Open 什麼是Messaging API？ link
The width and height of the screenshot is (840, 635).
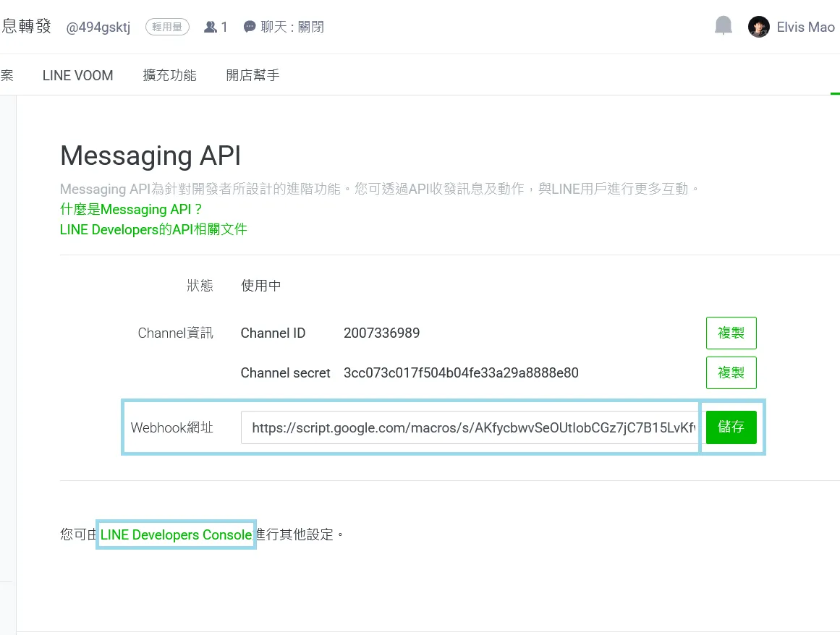131,209
